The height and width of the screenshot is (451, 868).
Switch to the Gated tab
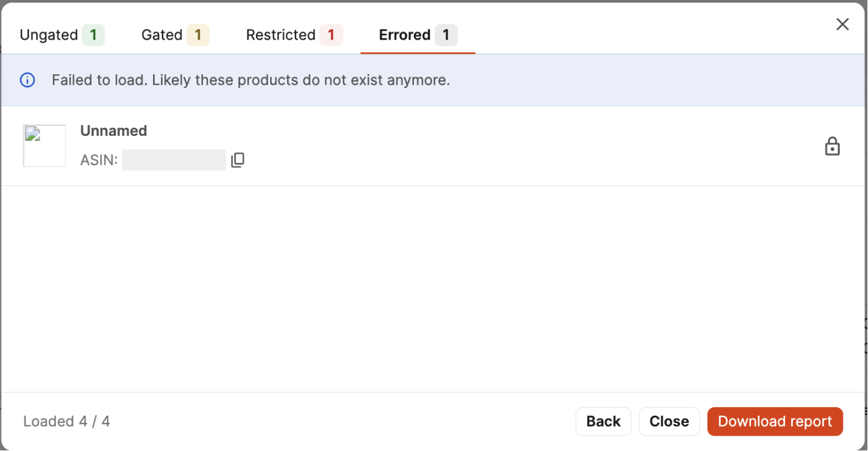[162, 35]
